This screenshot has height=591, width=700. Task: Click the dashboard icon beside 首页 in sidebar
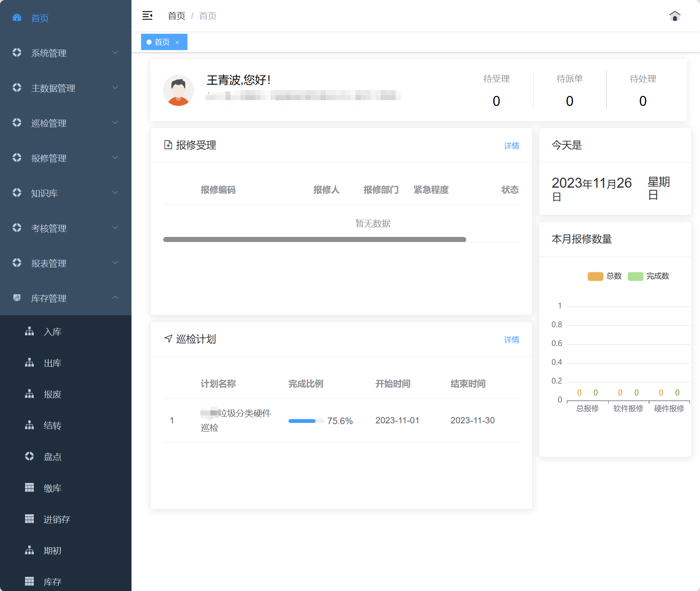17,18
